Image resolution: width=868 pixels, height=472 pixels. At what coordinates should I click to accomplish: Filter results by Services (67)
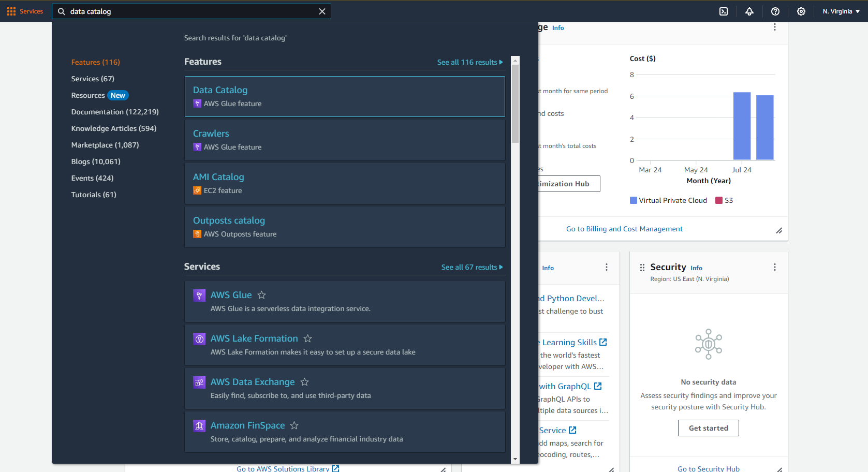pos(93,79)
